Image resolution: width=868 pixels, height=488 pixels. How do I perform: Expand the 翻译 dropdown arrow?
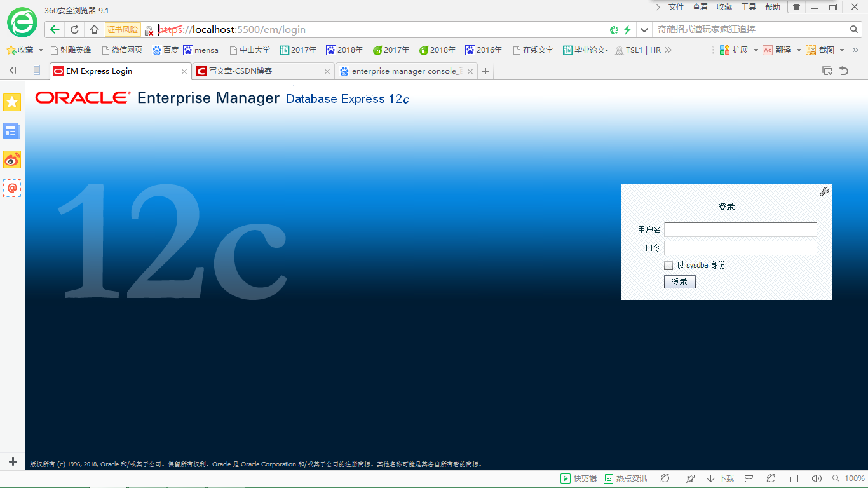tap(799, 50)
